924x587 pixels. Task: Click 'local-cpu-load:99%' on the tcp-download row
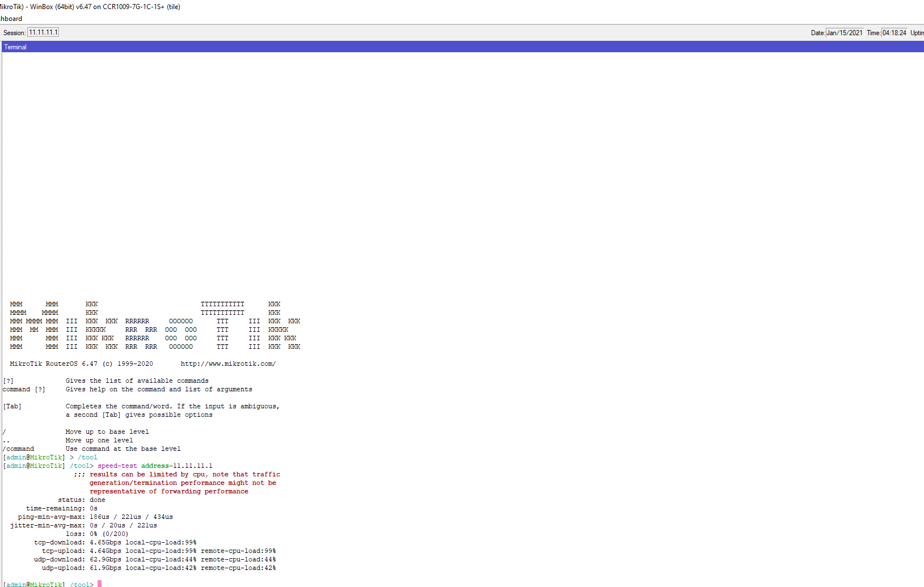[161, 543]
